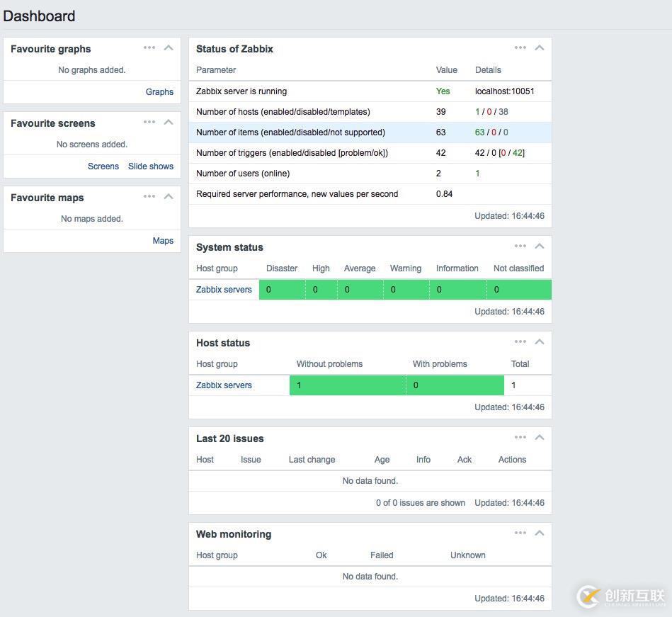672x617 pixels.
Task: Open the System status widget menu
Action: [x=520, y=245]
